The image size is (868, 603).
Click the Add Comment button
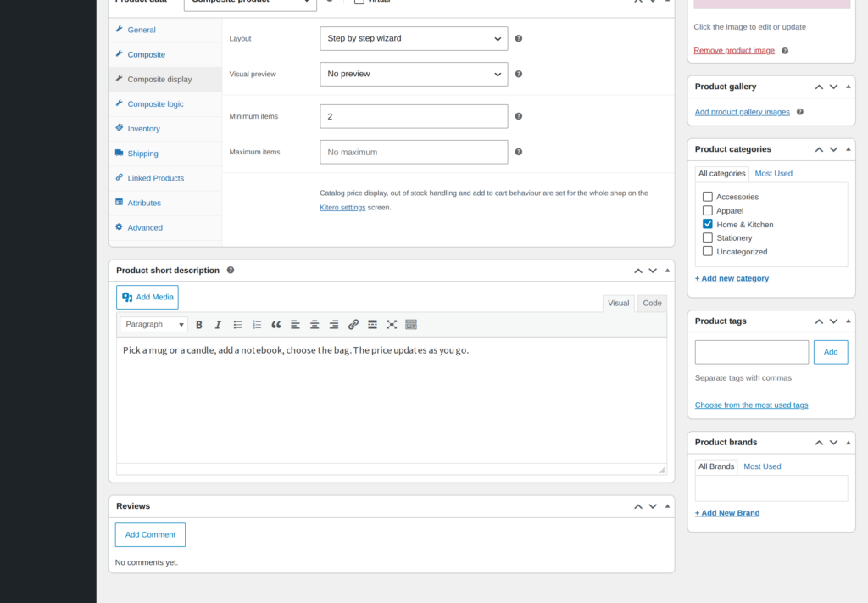pos(150,535)
